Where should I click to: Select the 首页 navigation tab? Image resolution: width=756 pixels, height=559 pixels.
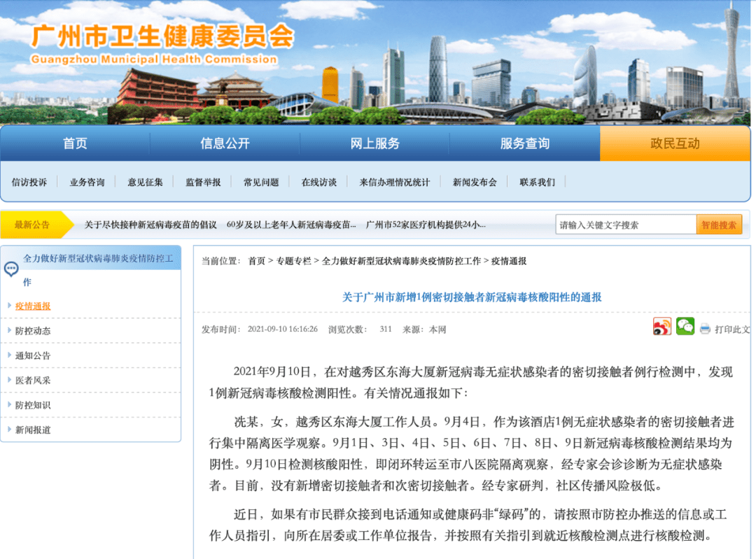(x=74, y=143)
